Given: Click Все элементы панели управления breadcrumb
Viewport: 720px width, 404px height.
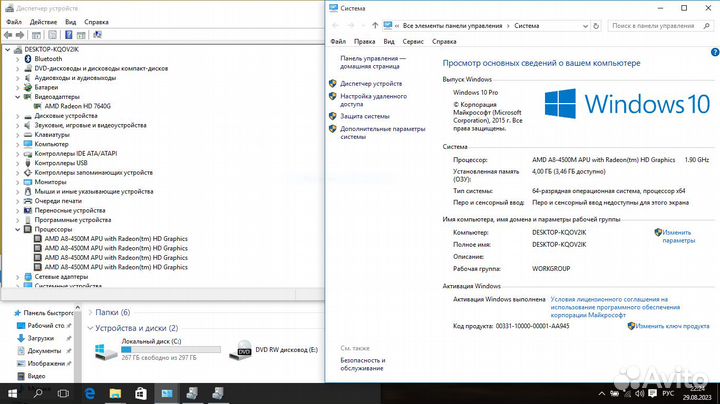Looking at the screenshot, I should 452,26.
